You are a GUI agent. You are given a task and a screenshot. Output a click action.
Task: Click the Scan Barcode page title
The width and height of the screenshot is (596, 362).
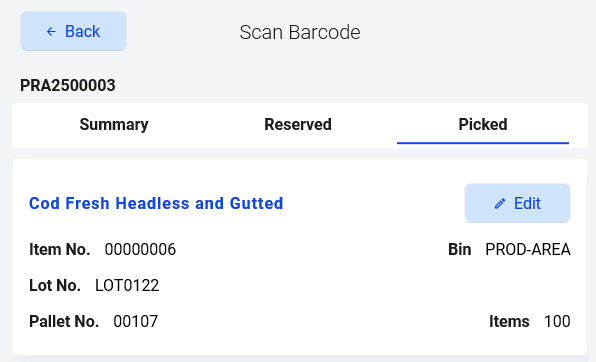click(300, 32)
